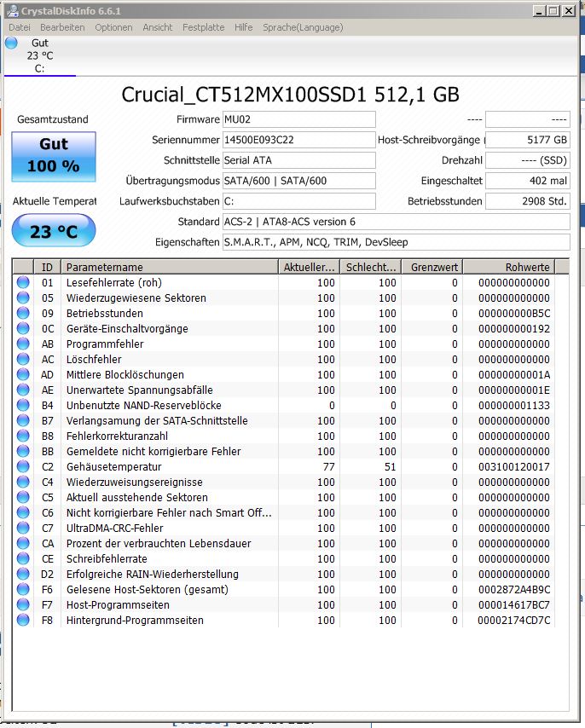Click status orb of Verlangsamung der SATA-Schnittstelle row
585x728 pixels.
tap(23, 420)
